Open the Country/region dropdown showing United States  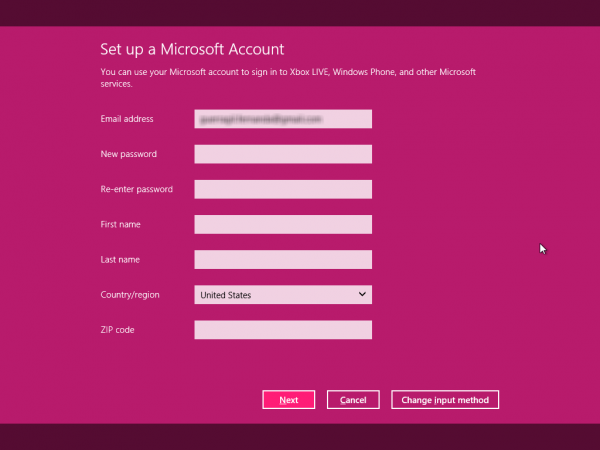click(275, 295)
